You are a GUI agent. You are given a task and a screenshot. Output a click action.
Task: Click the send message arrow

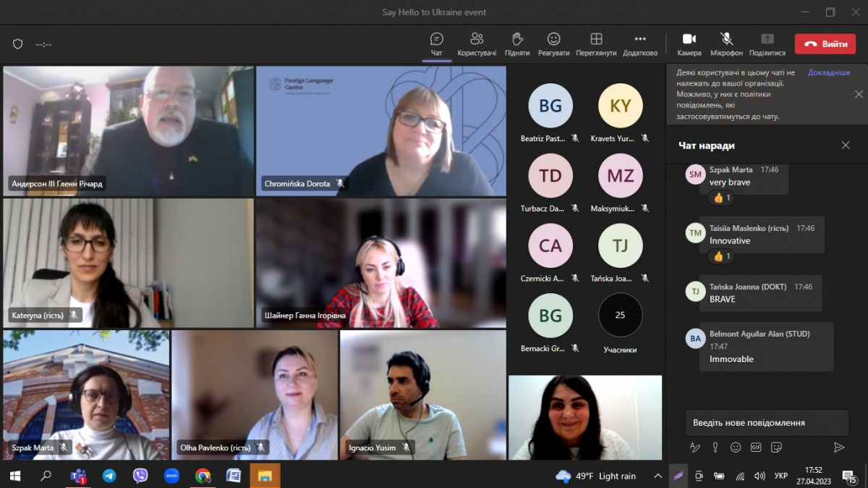(x=839, y=447)
